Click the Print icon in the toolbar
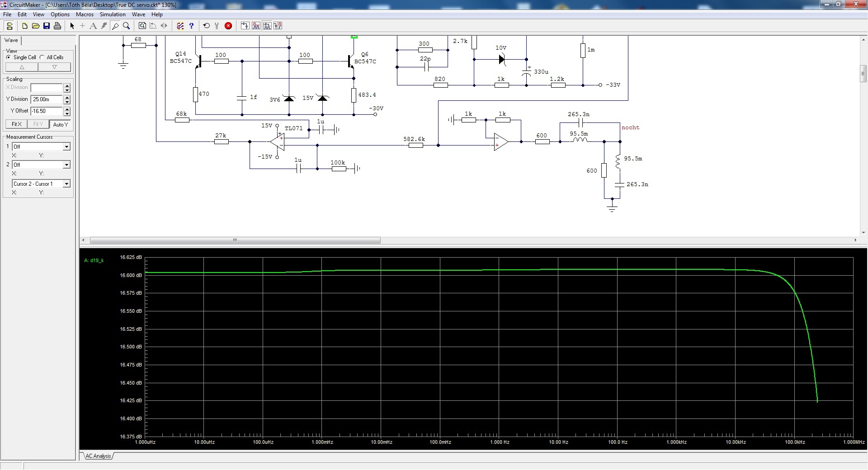 point(57,26)
